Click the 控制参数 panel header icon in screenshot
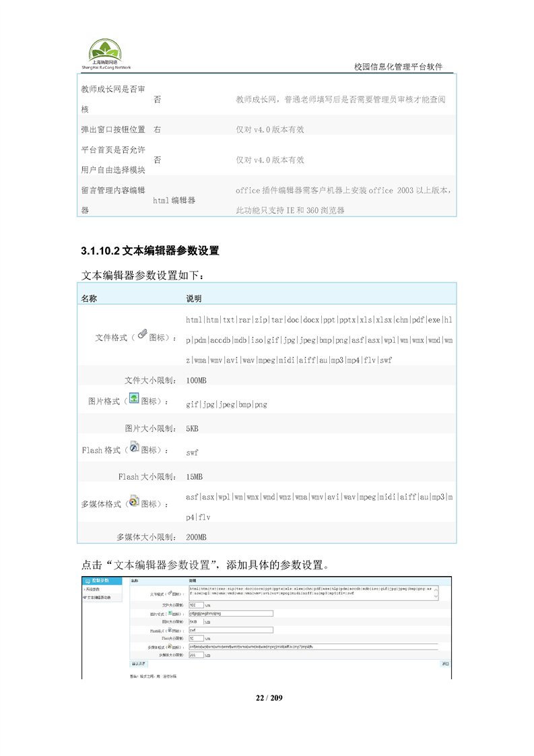534x756 pixels. 88,581
